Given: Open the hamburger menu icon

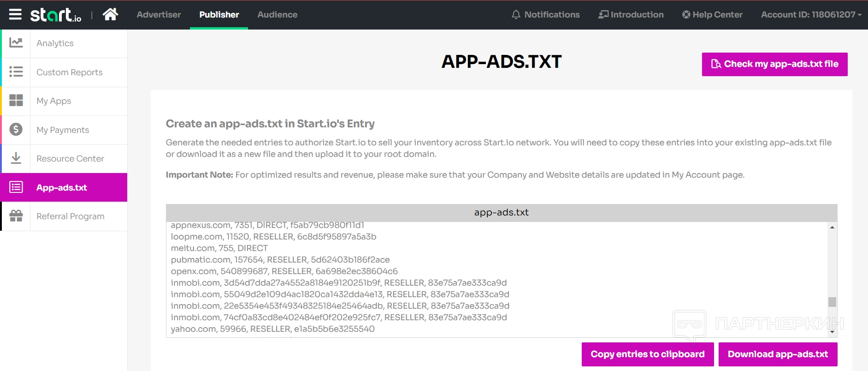Looking at the screenshot, I should [x=15, y=15].
